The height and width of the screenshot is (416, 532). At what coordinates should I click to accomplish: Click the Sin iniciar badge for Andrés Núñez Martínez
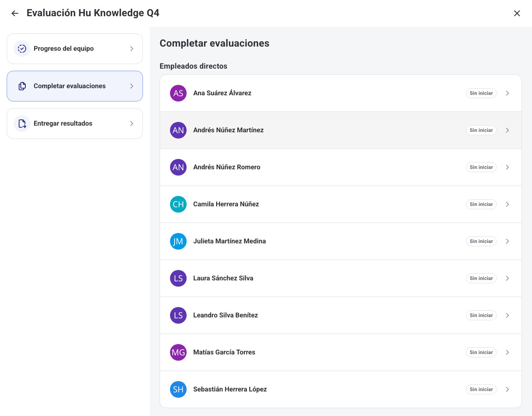481,130
